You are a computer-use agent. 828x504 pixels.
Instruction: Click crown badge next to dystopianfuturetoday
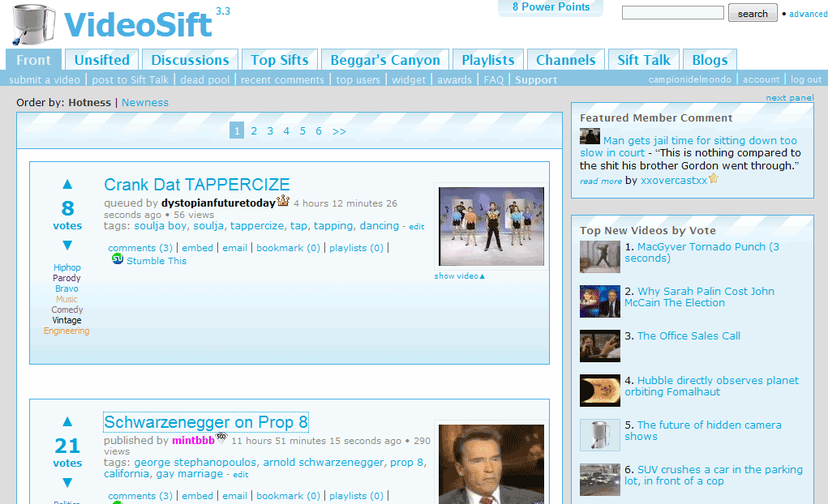(x=283, y=200)
